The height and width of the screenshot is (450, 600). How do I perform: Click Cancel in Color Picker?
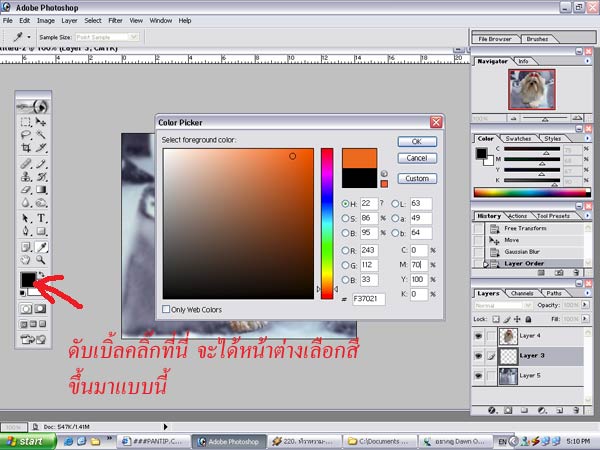click(417, 158)
